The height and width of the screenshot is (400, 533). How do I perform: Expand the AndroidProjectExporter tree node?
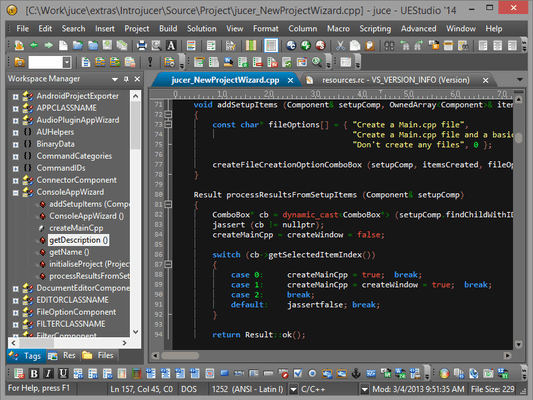(x=16, y=97)
